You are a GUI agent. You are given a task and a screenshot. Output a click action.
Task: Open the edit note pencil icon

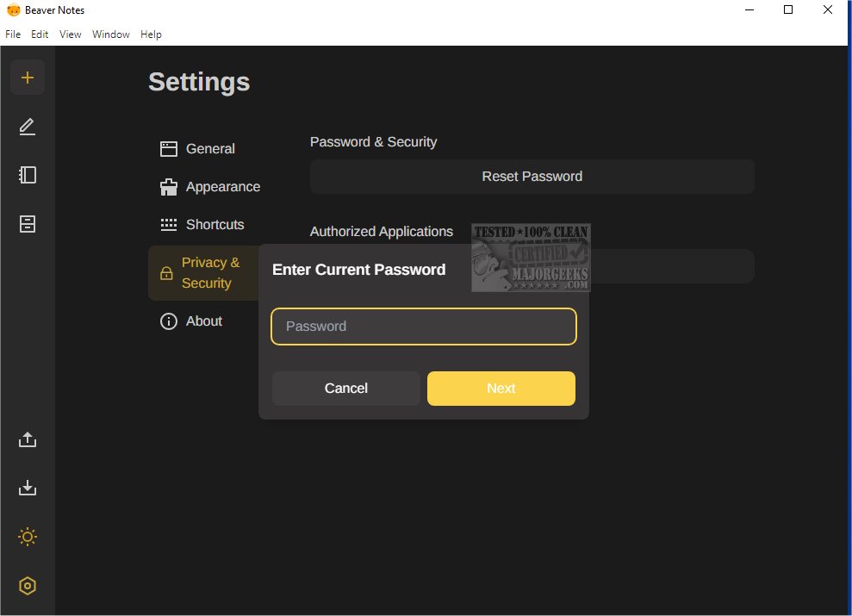pos(28,128)
